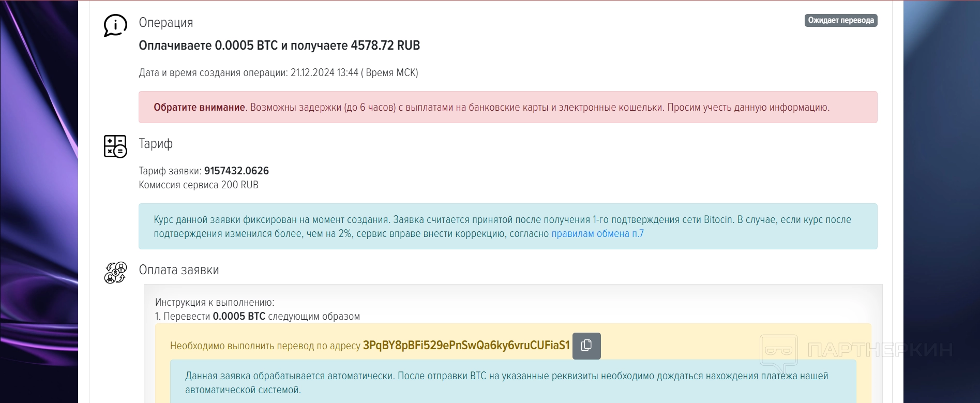Click the Операция section heading
The image size is (980, 403).
click(x=165, y=23)
